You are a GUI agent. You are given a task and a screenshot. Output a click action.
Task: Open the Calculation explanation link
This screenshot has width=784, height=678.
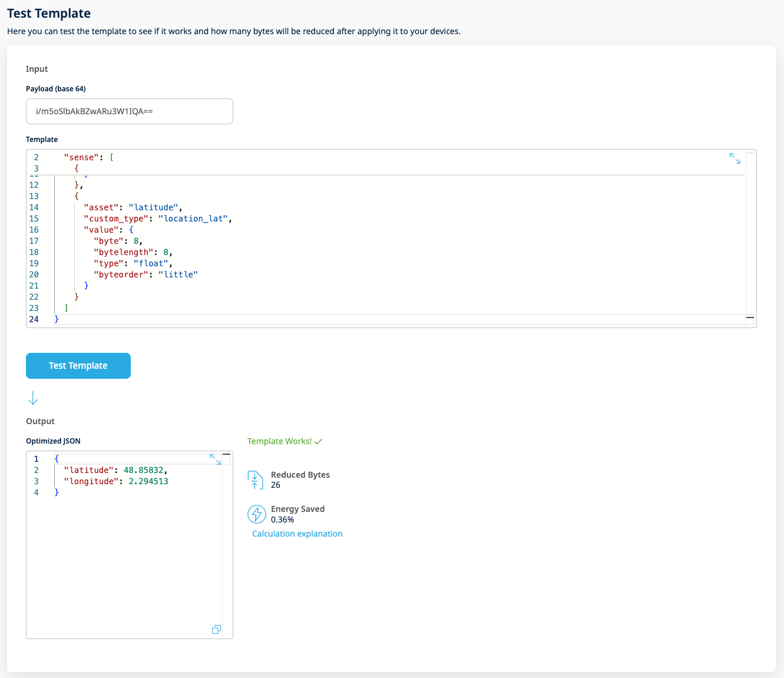click(297, 534)
